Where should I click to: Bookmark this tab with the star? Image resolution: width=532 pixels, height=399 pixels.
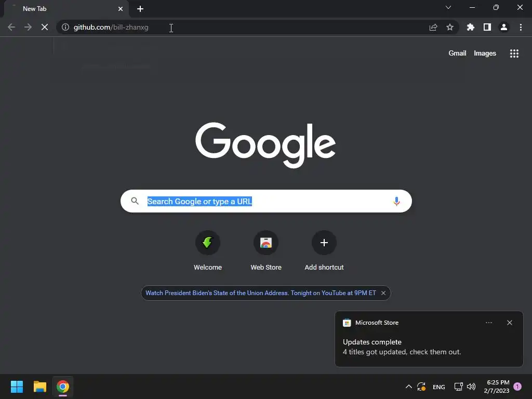pyautogui.click(x=450, y=27)
